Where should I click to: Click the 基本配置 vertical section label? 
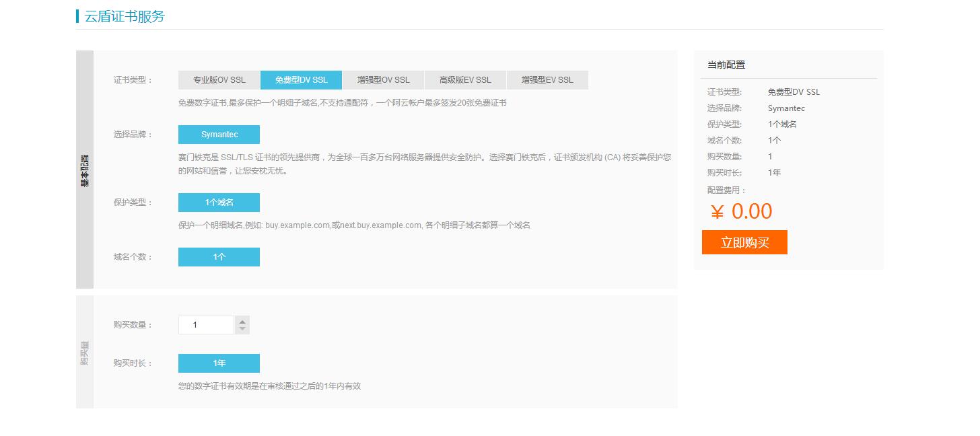(x=85, y=170)
